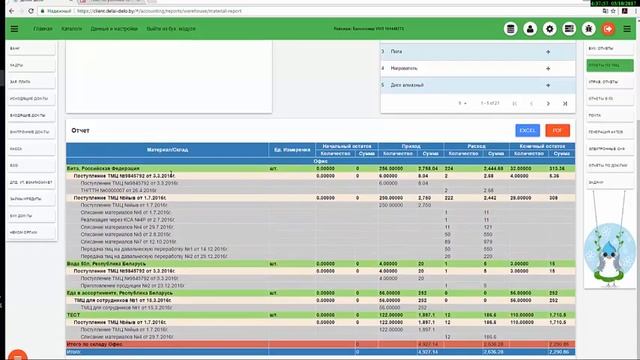Bookmark page with star icon
The image size is (640, 360).
613,11
